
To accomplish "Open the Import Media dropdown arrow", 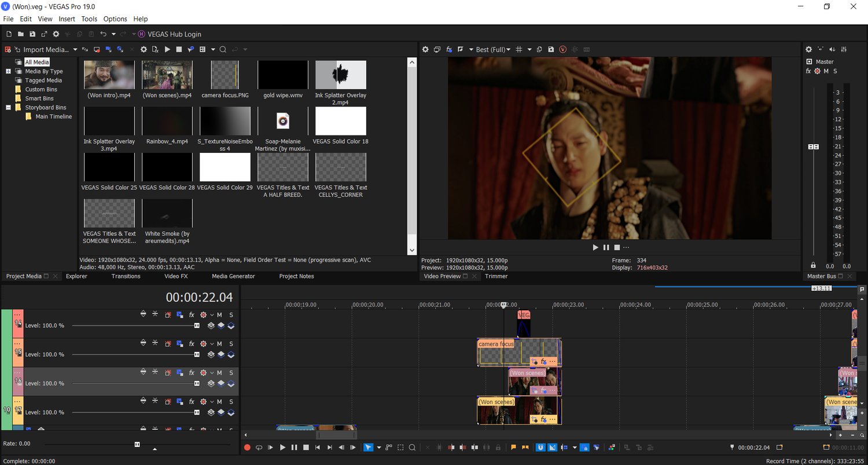I will tap(74, 50).
